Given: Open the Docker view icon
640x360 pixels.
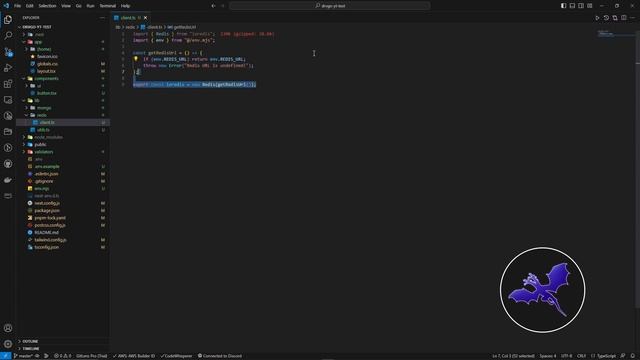Looking at the screenshot, I should (x=8, y=180).
